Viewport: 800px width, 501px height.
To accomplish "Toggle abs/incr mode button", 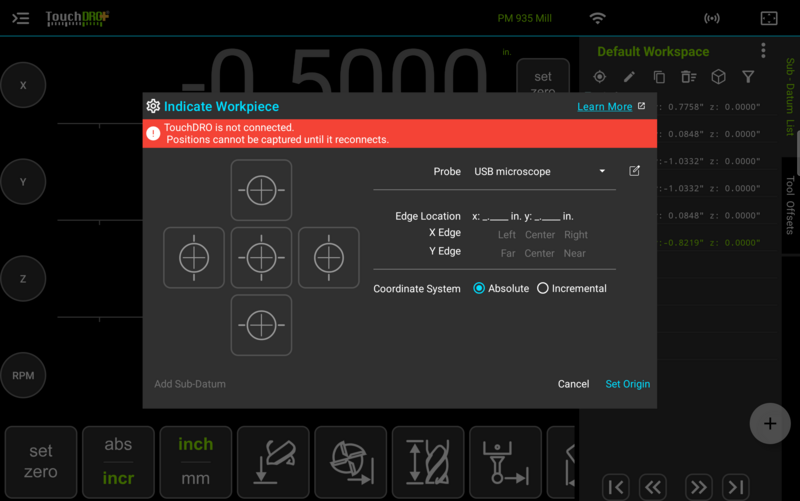I will (x=118, y=462).
